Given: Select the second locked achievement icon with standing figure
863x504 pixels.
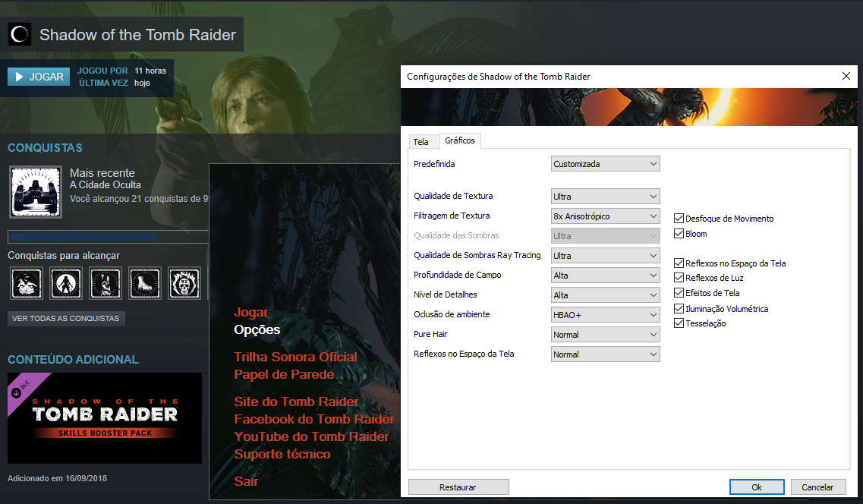Looking at the screenshot, I should click(x=66, y=283).
